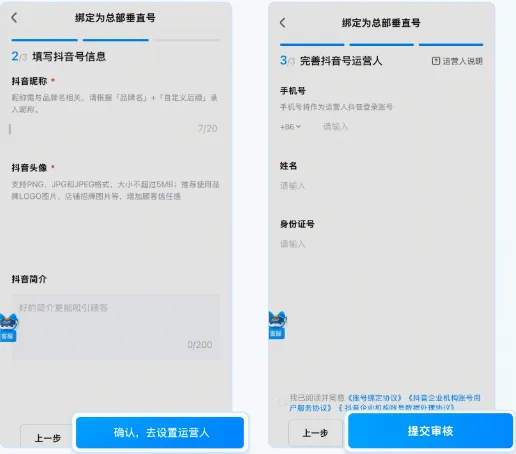
Task: Click 确认，去设置运营人 button
Action: (x=160, y=432)
